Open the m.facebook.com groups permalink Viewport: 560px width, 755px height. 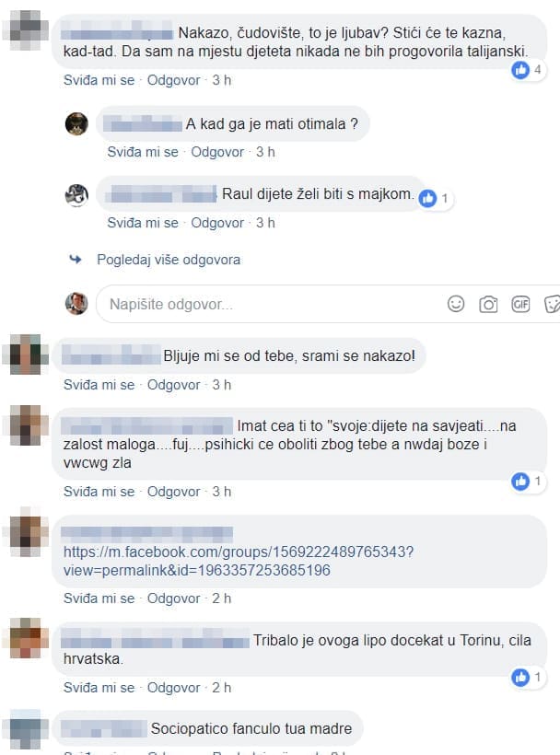pos(239,561)
